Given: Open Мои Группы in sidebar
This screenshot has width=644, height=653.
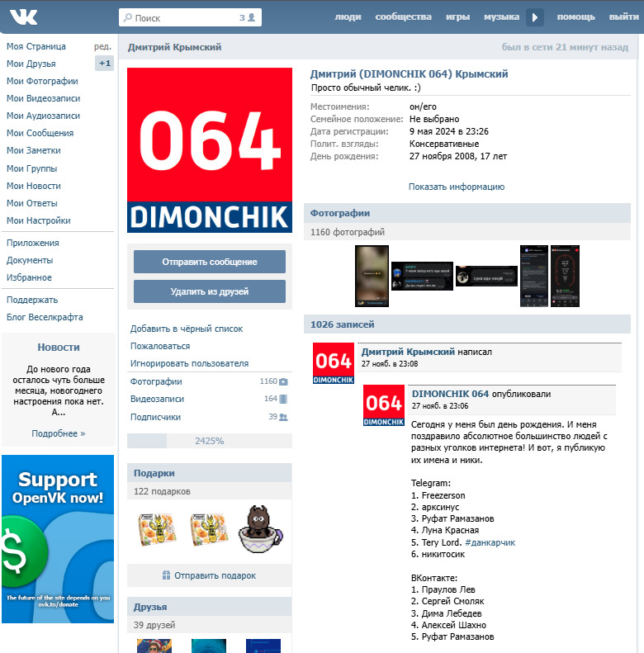Looking at the screenshot, I should [x=31, y=168].
